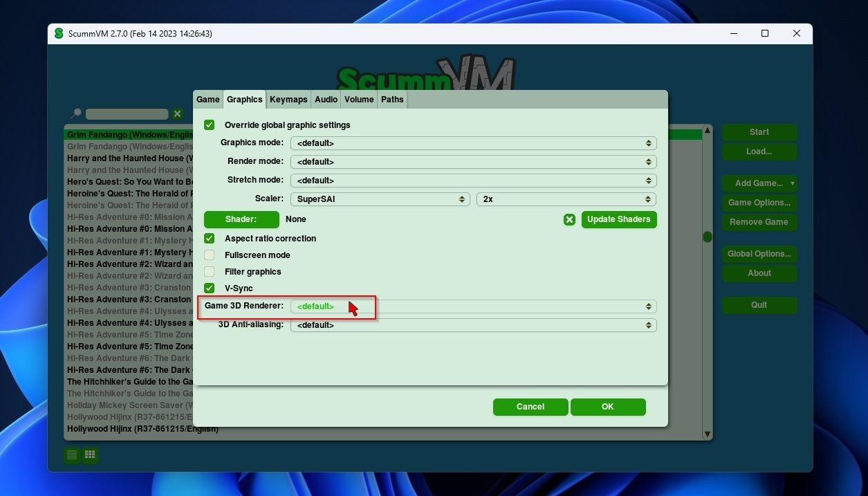Open the Audio tab
This screenshot has width=868, height=496.
[x=326, y=100]
